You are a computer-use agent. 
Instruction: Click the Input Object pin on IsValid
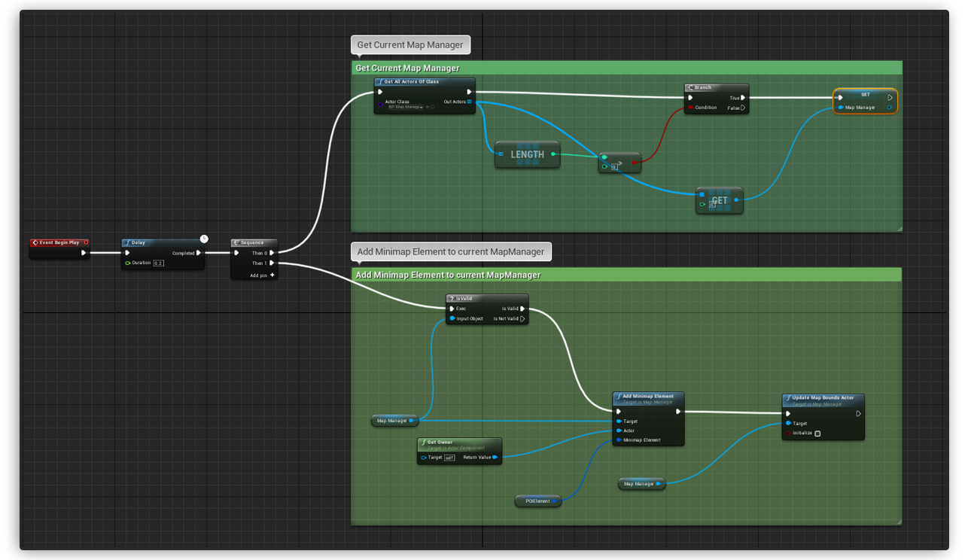coord(452,318)
